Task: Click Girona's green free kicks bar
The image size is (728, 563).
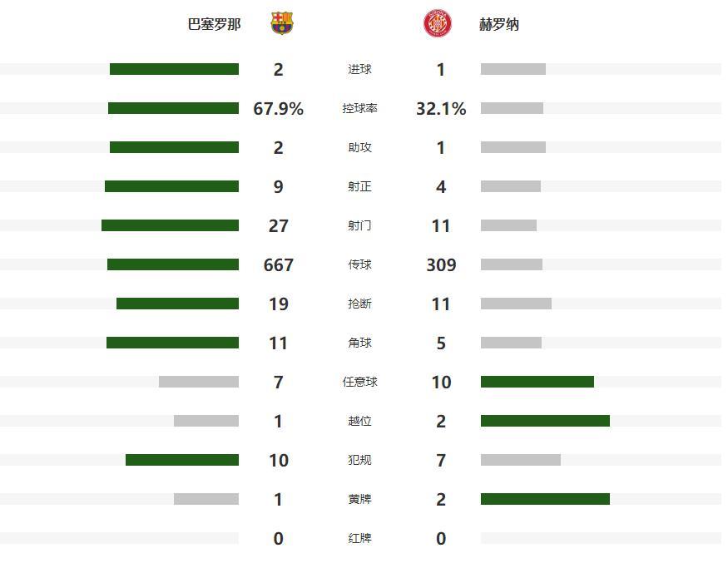Action: coord(537,382)
